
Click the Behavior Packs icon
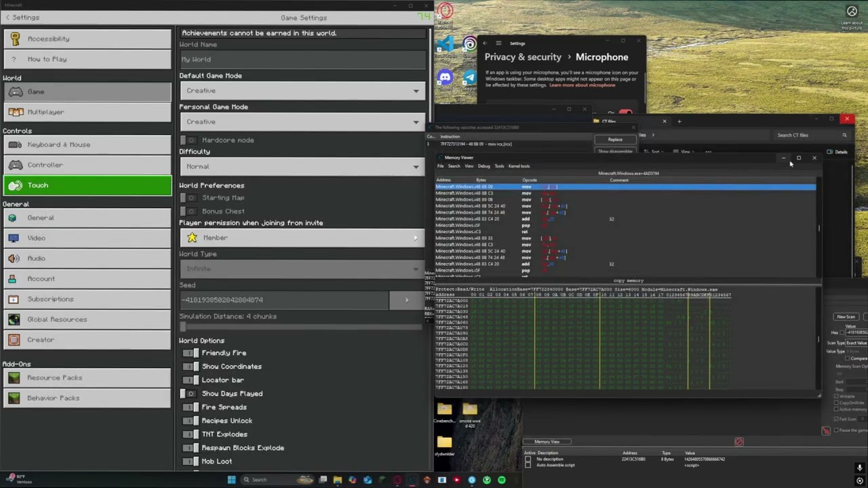(14, 398)
